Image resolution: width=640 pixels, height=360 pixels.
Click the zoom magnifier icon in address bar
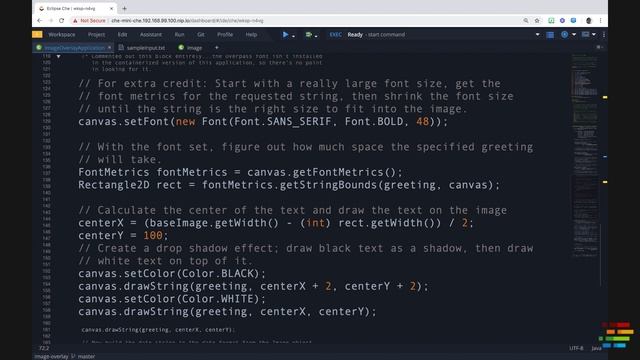[x=526, y=20]
